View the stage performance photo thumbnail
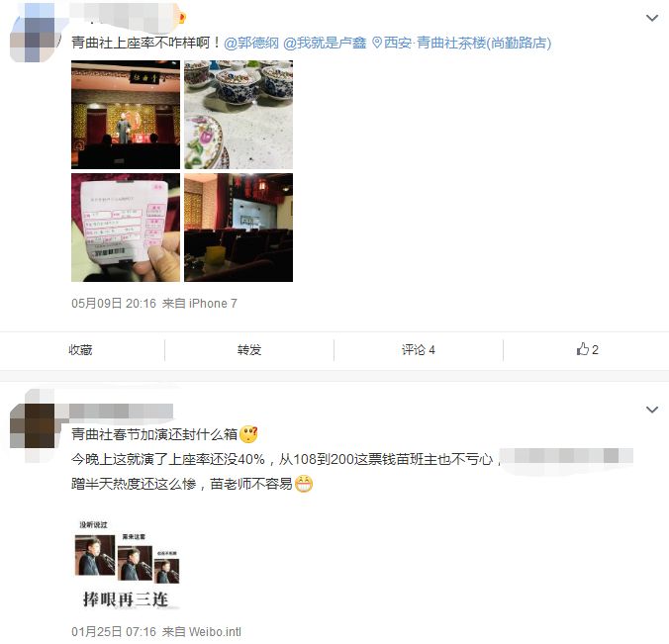669x644 pixels. coord(126,115)
